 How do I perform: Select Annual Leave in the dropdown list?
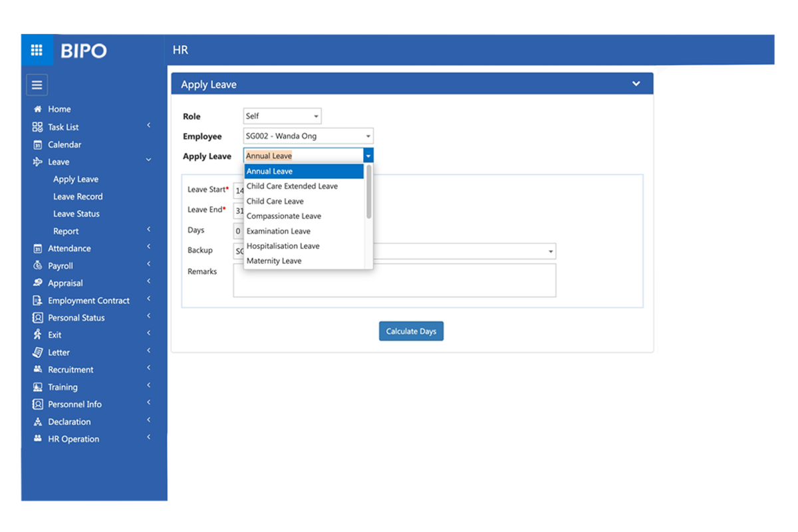304,172
